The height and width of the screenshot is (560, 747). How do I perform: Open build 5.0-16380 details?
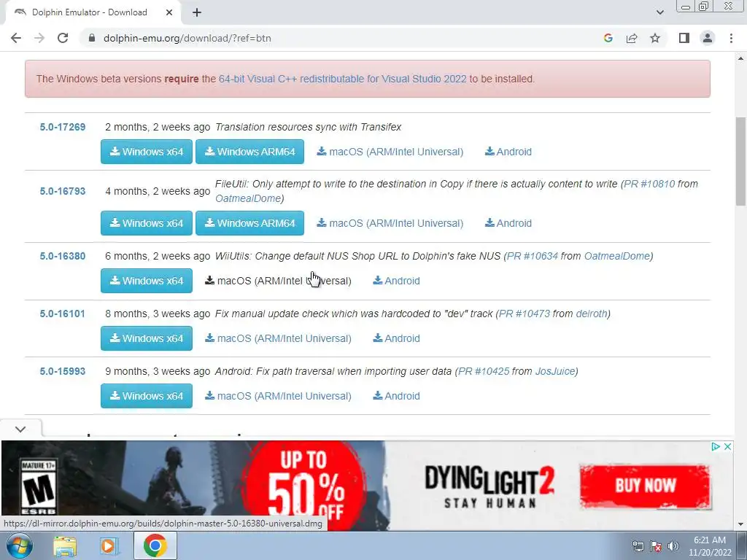[x=63, y=256]
